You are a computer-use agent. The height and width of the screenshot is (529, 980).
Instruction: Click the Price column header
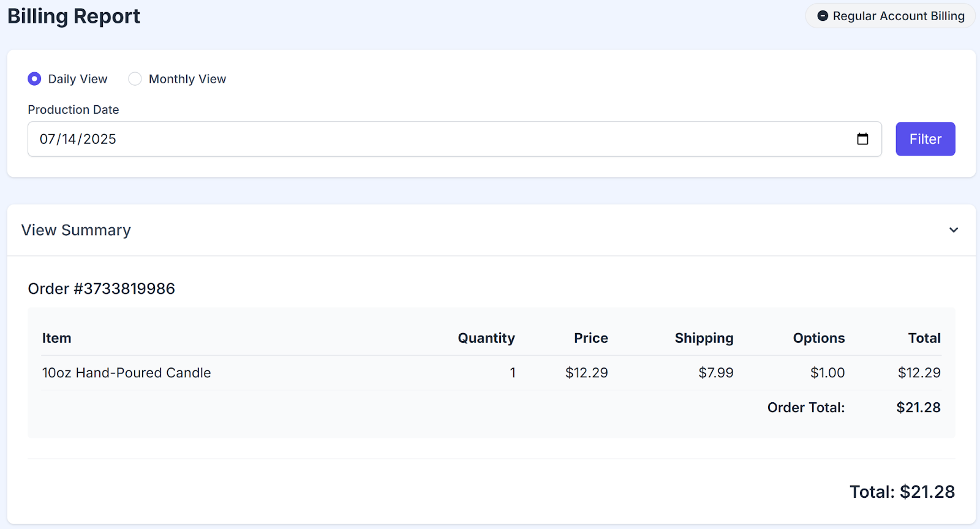coord(590,338)
